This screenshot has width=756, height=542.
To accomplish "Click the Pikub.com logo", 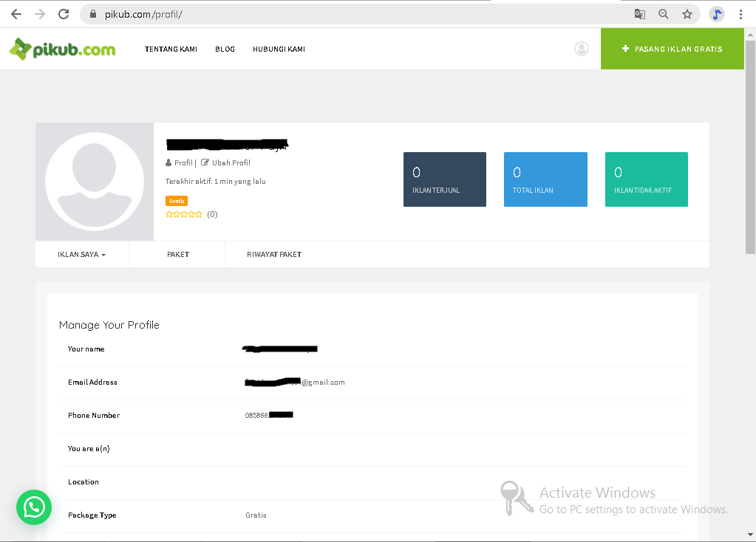I will pos(62,49).
